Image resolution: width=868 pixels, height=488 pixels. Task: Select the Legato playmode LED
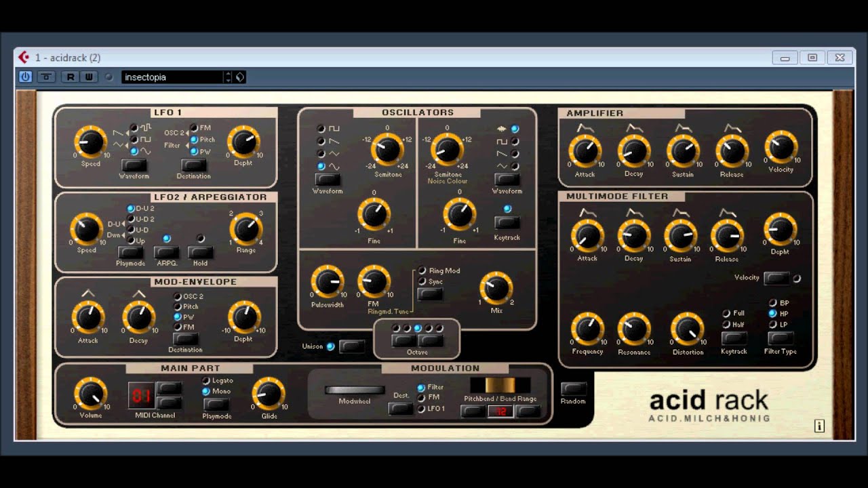pyautogui.click(x=206, y=381)
